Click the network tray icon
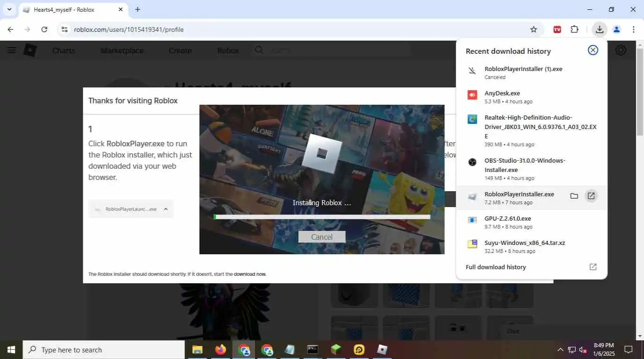Viewport: 644px width, 359px height. pyautogui.click(x=572, y=350)
